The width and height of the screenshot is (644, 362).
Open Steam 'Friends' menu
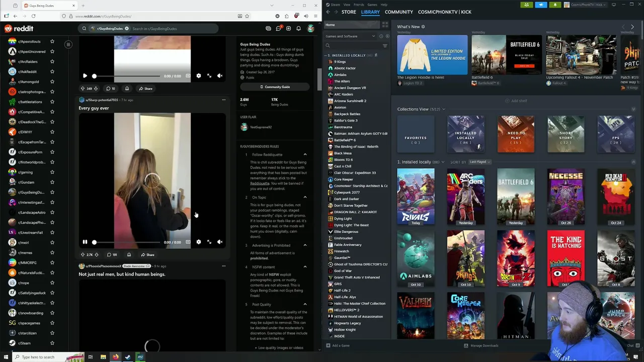[x=359, y=5]
